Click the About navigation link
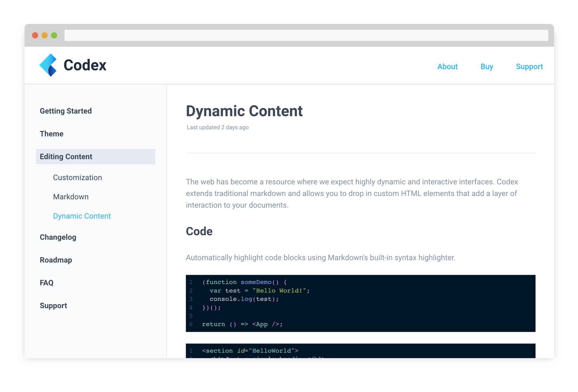The height and width of the screenshot is (392, 578). [x=447, y=67]
